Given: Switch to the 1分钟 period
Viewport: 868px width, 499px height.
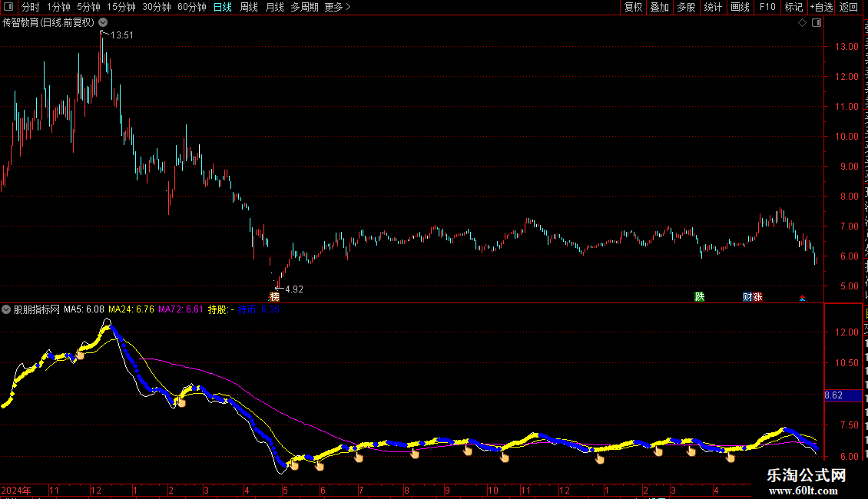Looking at the screenshot, I should coord(58,7).
